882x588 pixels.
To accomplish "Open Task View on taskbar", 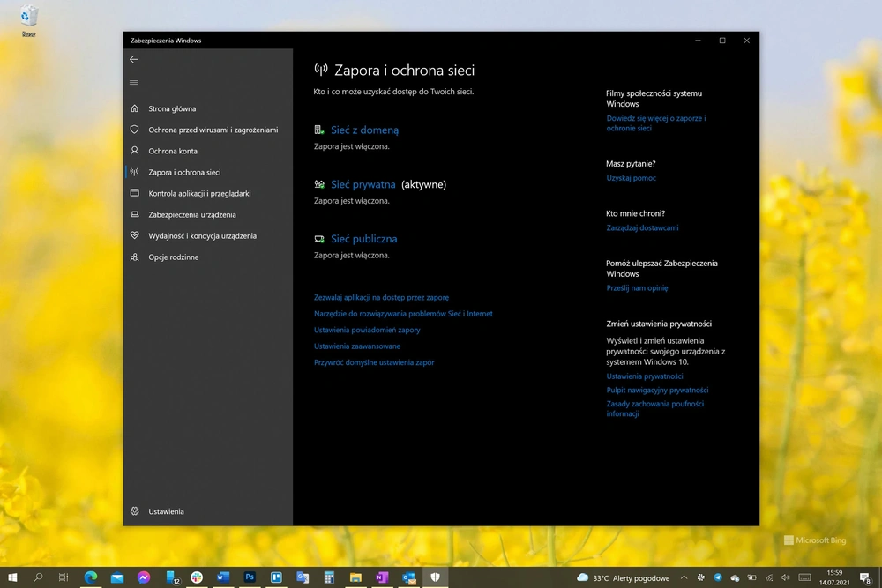I will [x=64, y=577].
